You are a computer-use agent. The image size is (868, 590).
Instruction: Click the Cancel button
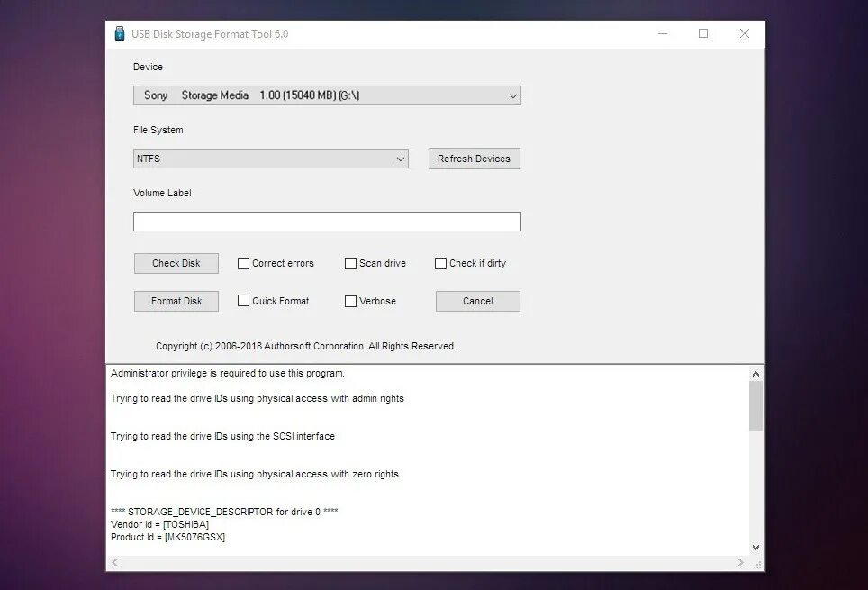[478, 301]
